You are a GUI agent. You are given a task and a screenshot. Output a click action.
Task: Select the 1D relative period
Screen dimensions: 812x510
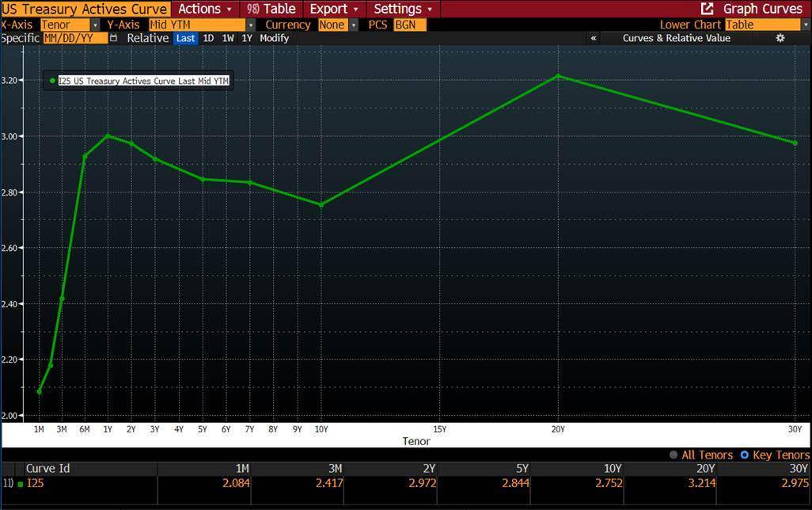[208, 38]
